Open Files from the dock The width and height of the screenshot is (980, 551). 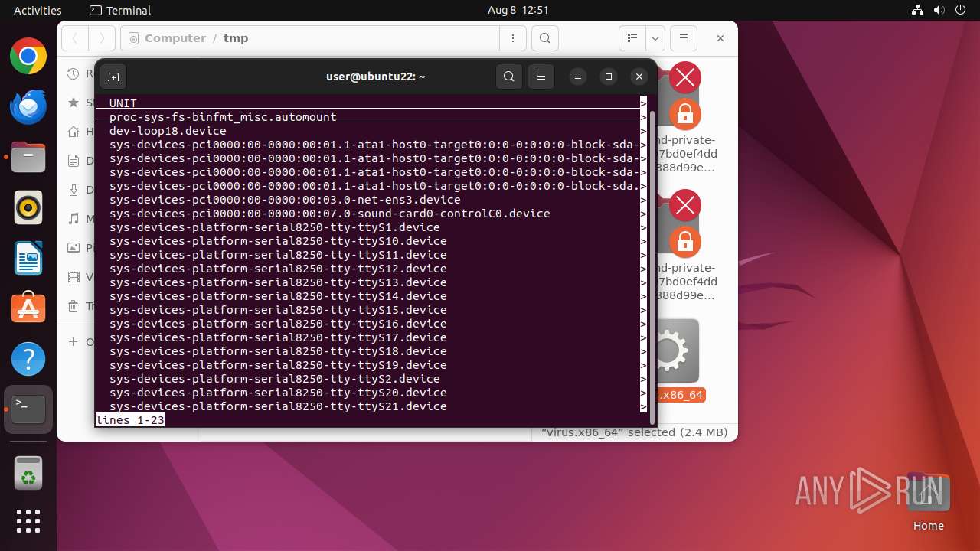click(x=28, y=158)
